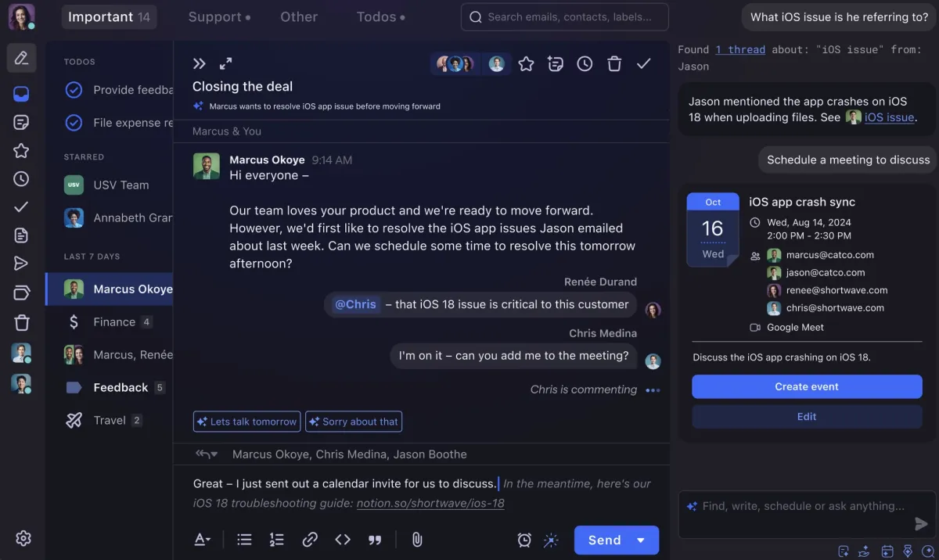
Task: Open Drafts document icon in left sidebar
Action: (21, 235)
